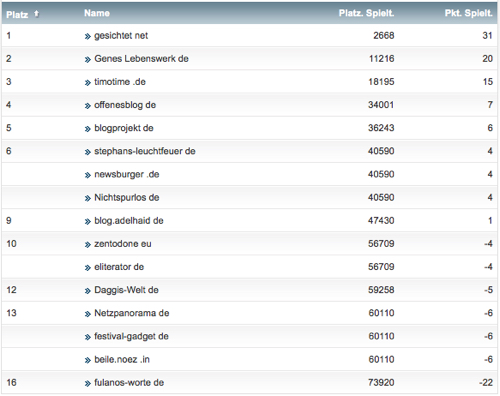Click the arrow icon before Netzpanorama
The image size is (500, 396).
[x=87, y=314]
